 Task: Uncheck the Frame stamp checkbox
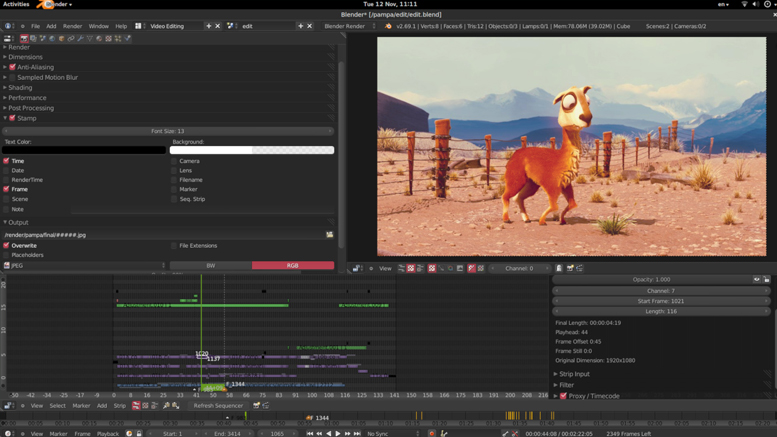(x=6, y=189)
